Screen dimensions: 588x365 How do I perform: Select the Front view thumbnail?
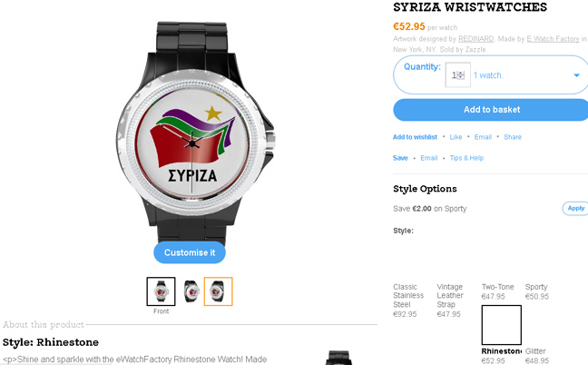tap(161, 291)
